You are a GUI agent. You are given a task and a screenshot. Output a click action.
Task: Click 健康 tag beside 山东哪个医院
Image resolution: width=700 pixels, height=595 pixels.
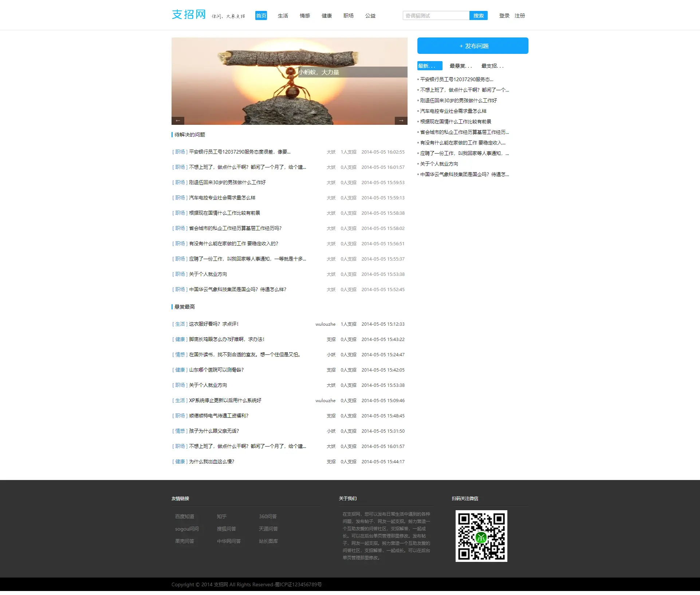[x=180, y=370]
